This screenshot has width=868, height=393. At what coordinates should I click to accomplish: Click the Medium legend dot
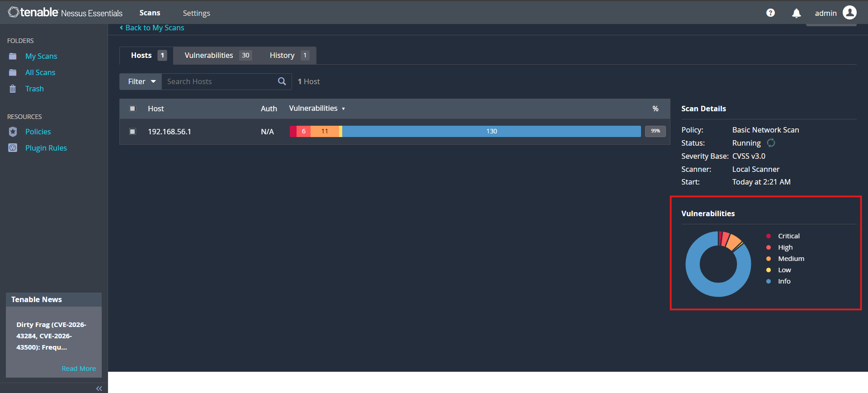pos(769,259)
